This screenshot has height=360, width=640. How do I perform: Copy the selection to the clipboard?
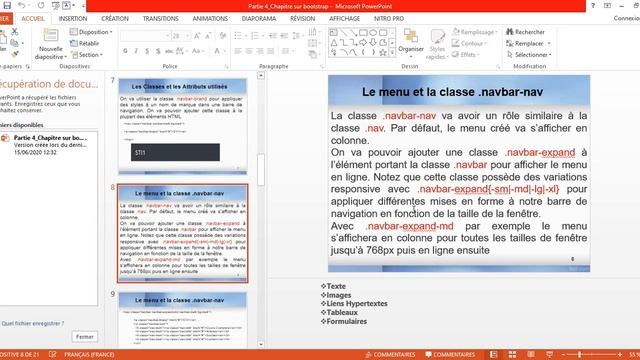(x=14, y=42)
